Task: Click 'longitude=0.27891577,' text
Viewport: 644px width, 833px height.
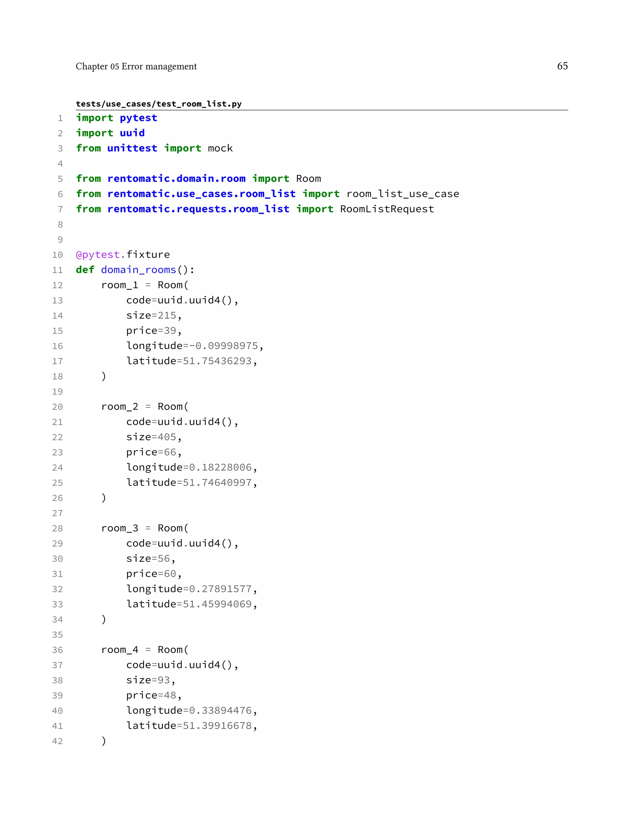Action: [192, 589]
